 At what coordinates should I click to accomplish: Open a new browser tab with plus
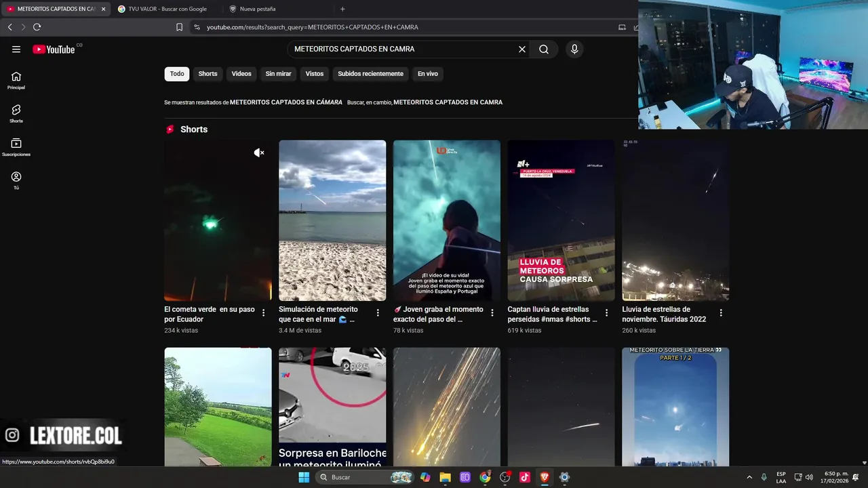pyautogui.click(x=342, y=9)
